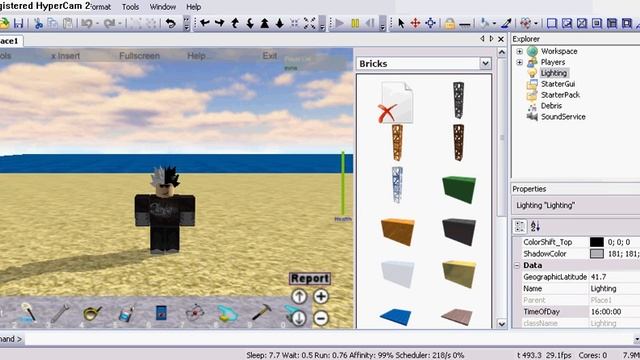This screenshot has width=640, height=360.
Task: Click the camera tilt up arrow icon
Action: [x=235, y=23]
